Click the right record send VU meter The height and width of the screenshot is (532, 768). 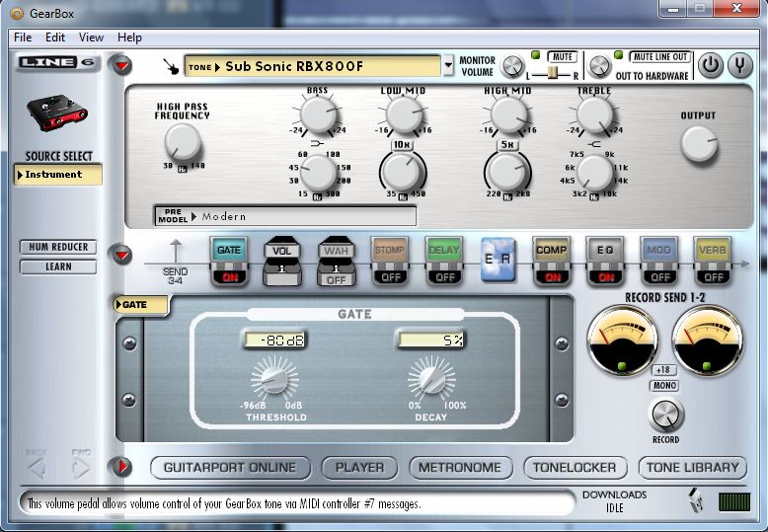(x=707, y=340)
